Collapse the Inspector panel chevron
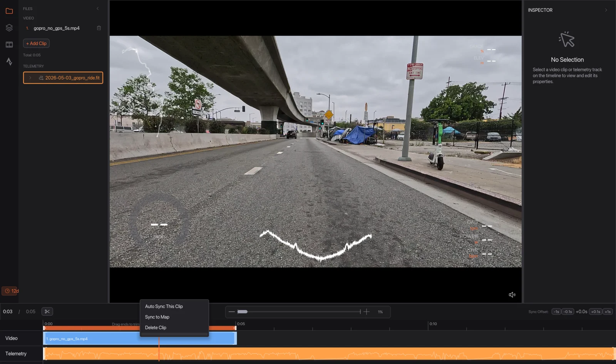The height and width of the screenshot is (364, 616). tap(606, 10)
